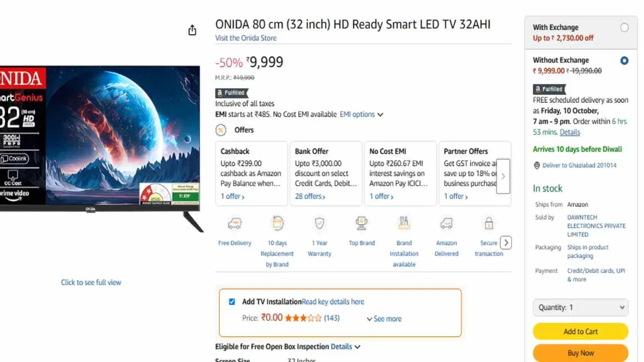This screenshot has height=362, width=644.
Task: Select the Without Exchange radio button
Action: [x=624, y=60]
